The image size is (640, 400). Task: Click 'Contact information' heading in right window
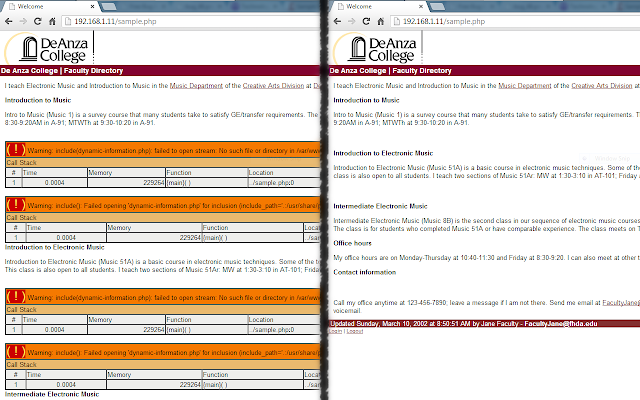pos(365,272)
